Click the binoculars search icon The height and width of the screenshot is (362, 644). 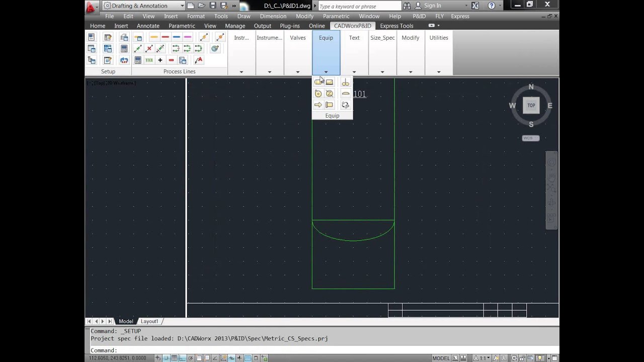pyautogui.click(x=407, y=6)
